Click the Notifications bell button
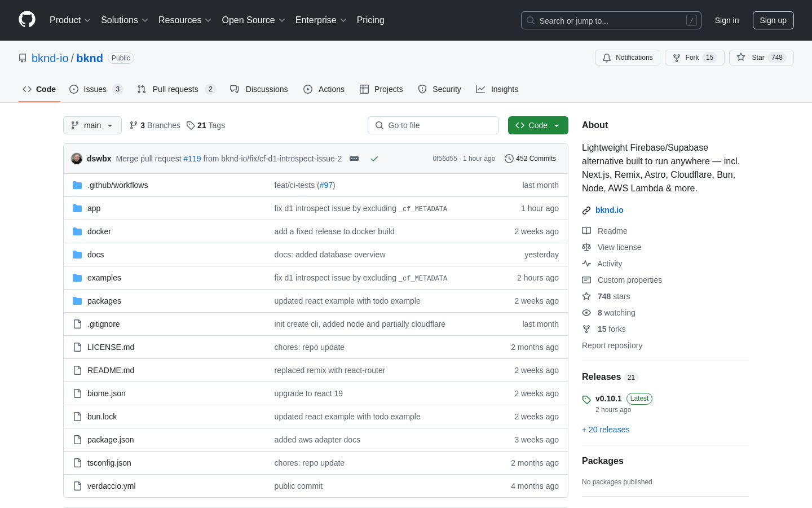Image resolution: width=812 pixels, height=508 pixels. [627, 58]
